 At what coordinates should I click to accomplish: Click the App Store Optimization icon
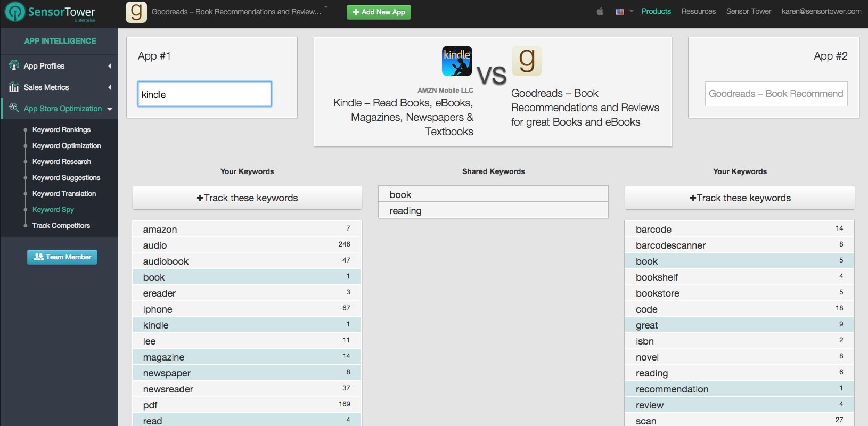tap(14, 108)
